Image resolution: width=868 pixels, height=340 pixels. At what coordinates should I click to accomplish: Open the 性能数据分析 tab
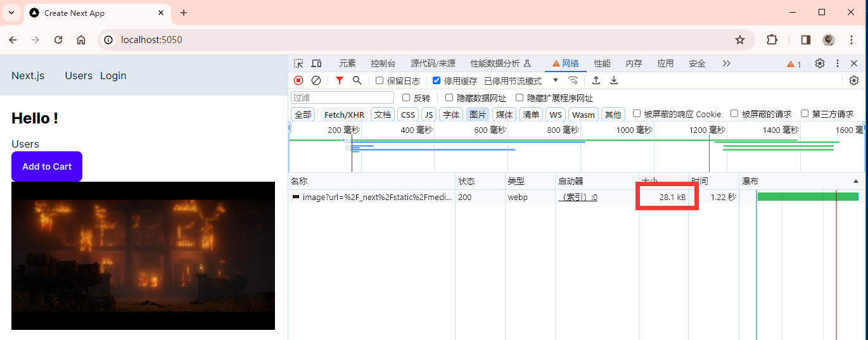point(500,63)
